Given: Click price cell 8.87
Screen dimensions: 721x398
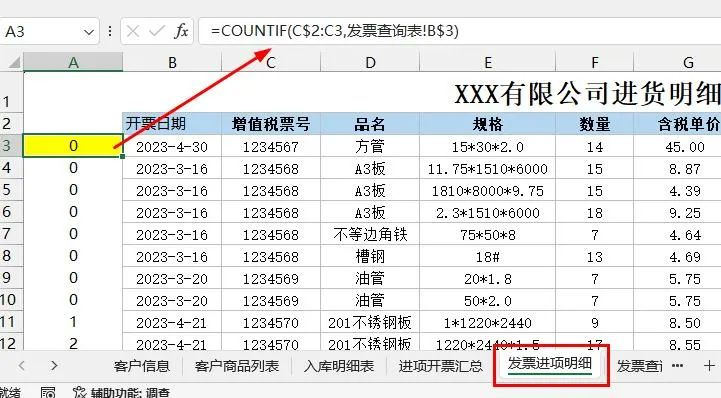Looking at the screenshot, I should [678, 169].
